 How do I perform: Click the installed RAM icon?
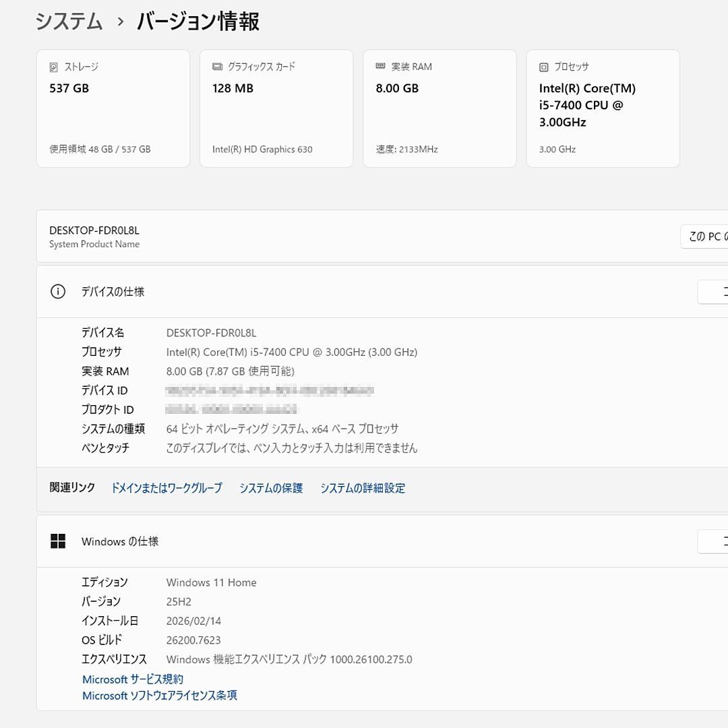381,66
